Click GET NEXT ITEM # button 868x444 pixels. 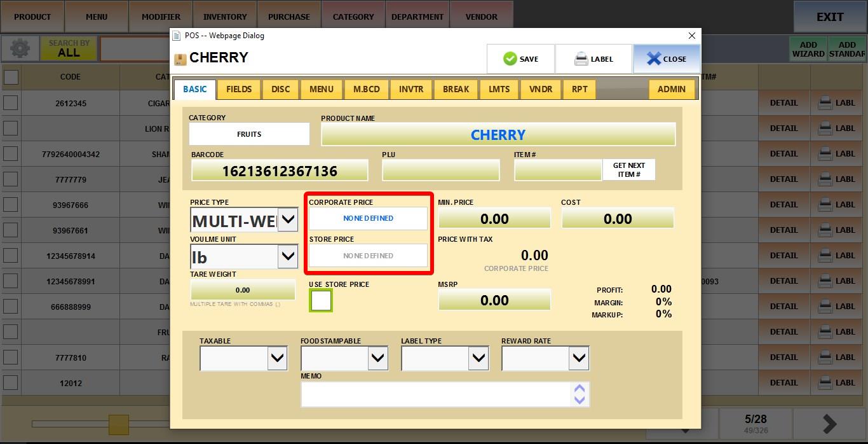pyautogui.click(x=628, y=170)
